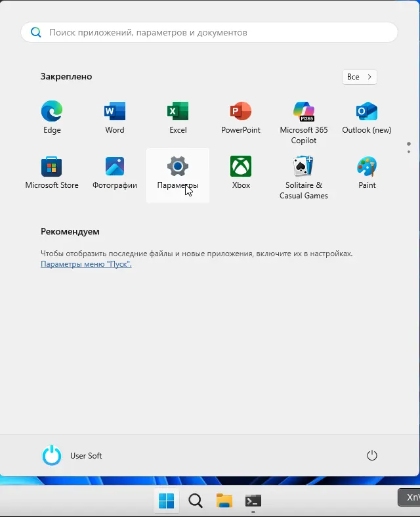Screen dimensions: 420x517
Task: Click the Windows Start button on taskbar
Action: pyautogui.click(x=166, y=501)
